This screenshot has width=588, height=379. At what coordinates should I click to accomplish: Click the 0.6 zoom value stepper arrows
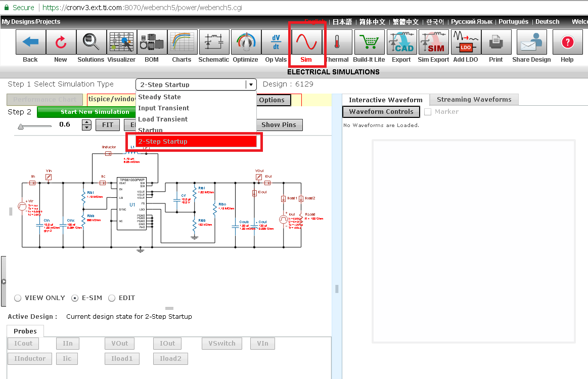coord(86,125)
